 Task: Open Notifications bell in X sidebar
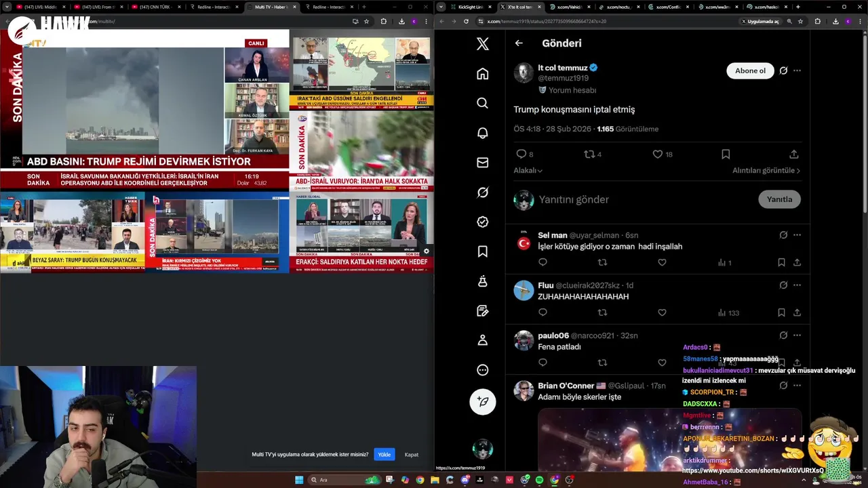(482, 133)
